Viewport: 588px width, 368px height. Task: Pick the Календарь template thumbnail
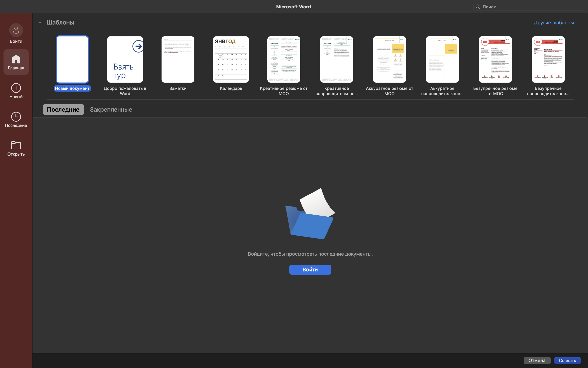tap(231, 59)
